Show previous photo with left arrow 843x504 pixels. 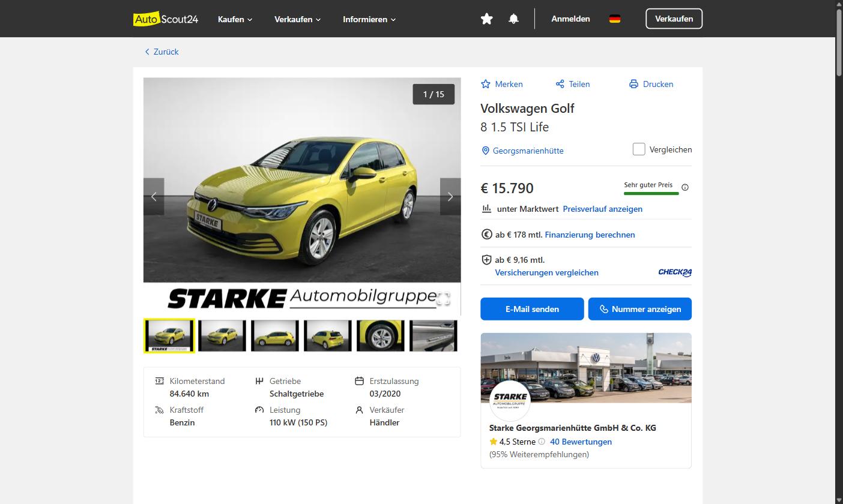tap(154, 197)
